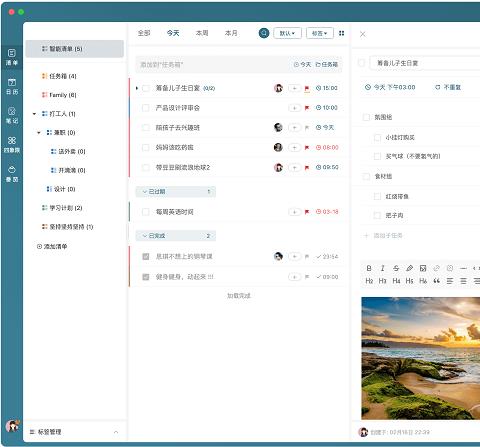Open the 日历 calendar view
Screen dimensions: 480x447
pyautogui.click(x=12, y=86)
